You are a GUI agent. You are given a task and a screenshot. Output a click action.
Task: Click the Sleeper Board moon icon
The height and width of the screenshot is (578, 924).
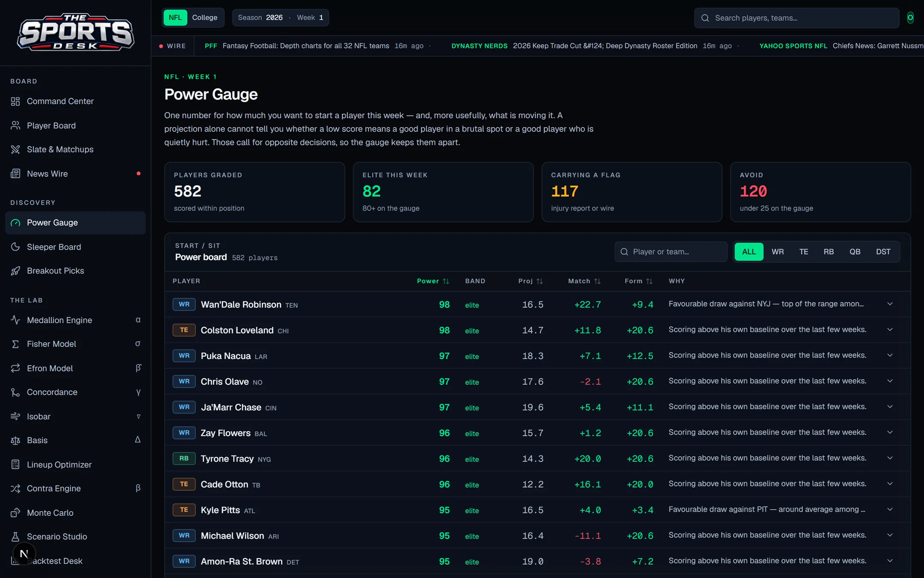click(15, 247)
